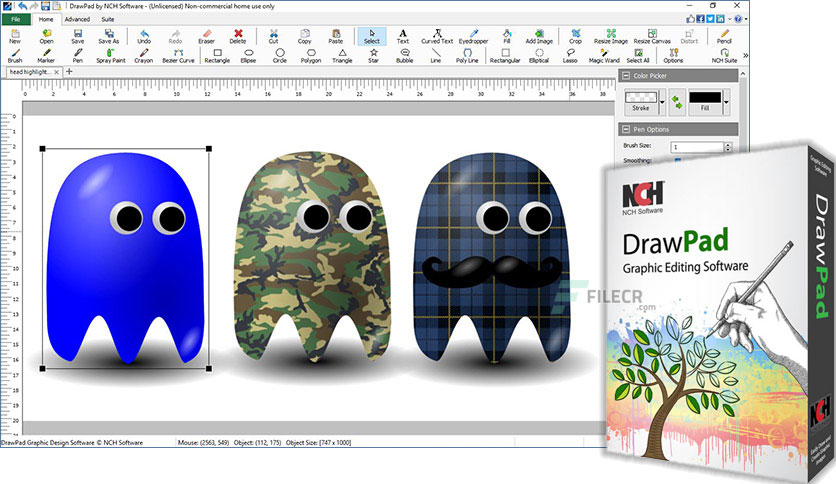
Task: Create a new drawing with New icon
Action: point(15,36)
